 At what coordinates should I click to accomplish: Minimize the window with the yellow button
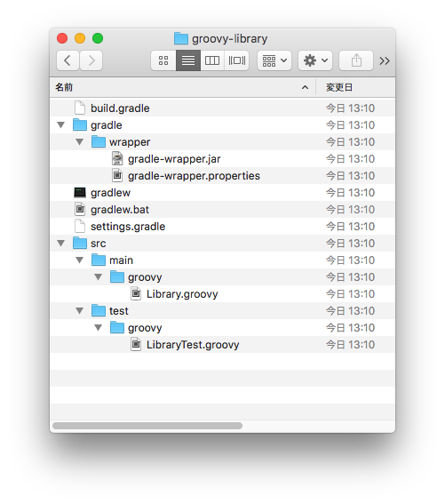pos(80,38)
